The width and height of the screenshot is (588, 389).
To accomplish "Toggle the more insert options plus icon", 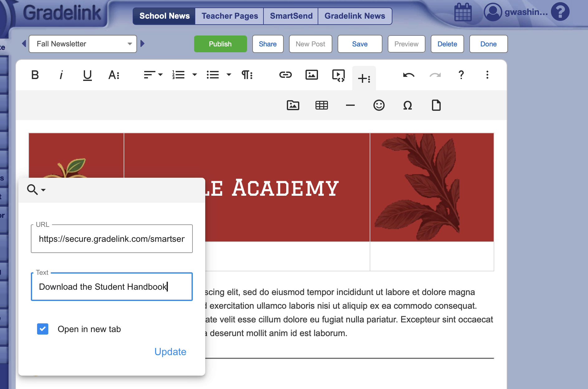I will pos(364,78).
